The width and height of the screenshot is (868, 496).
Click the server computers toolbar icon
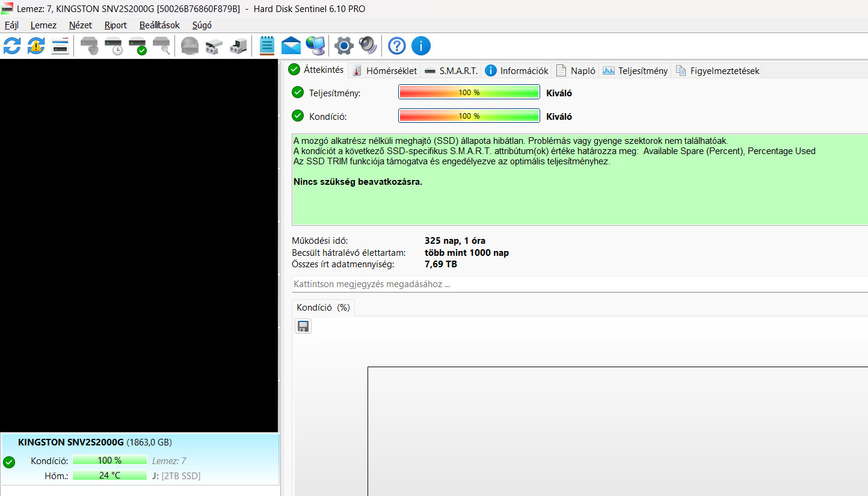point(238,46)
